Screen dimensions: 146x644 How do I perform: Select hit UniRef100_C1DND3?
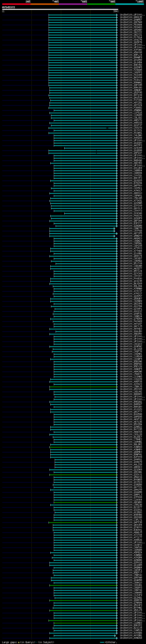pyautogui.click(x=131, y=623)
